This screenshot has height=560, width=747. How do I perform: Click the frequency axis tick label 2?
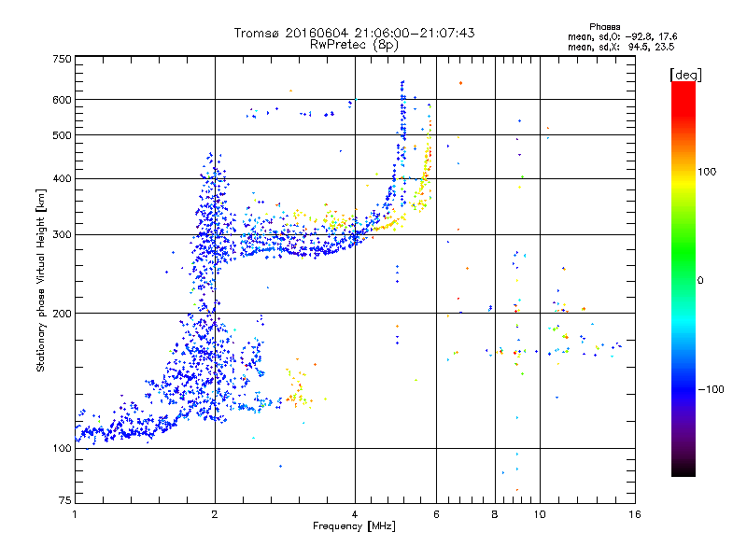click(x=215, y=514)
